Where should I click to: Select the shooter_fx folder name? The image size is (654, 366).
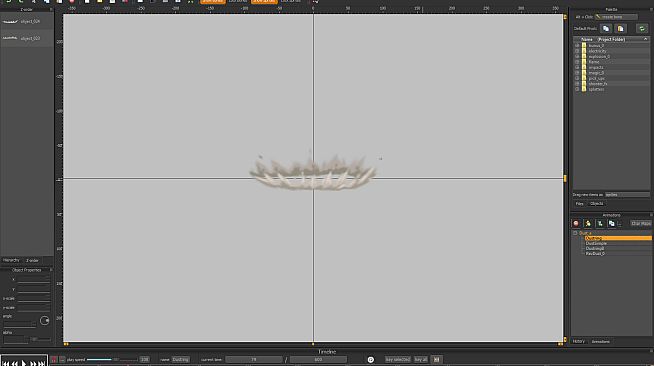pos(598,83)
